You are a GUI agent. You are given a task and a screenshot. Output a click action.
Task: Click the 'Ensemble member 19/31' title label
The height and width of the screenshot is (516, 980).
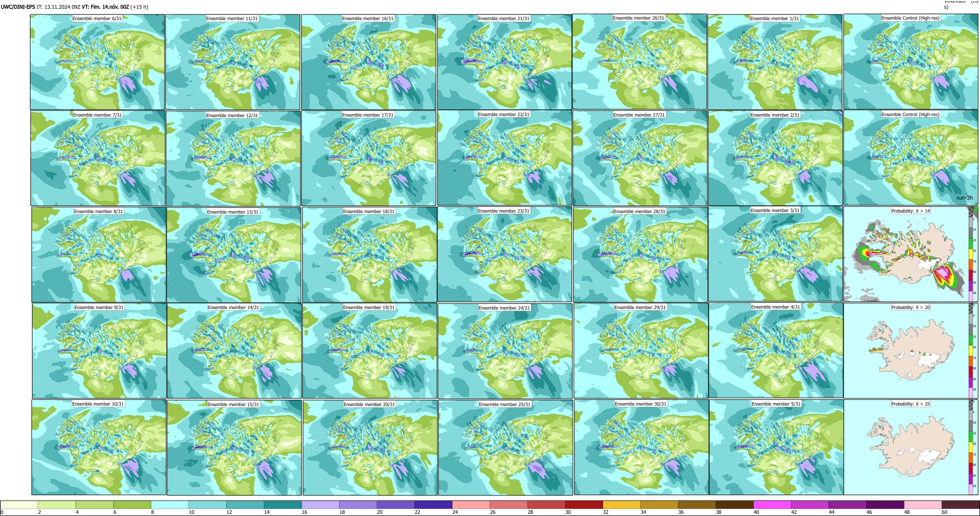click(x=369, y=308)
